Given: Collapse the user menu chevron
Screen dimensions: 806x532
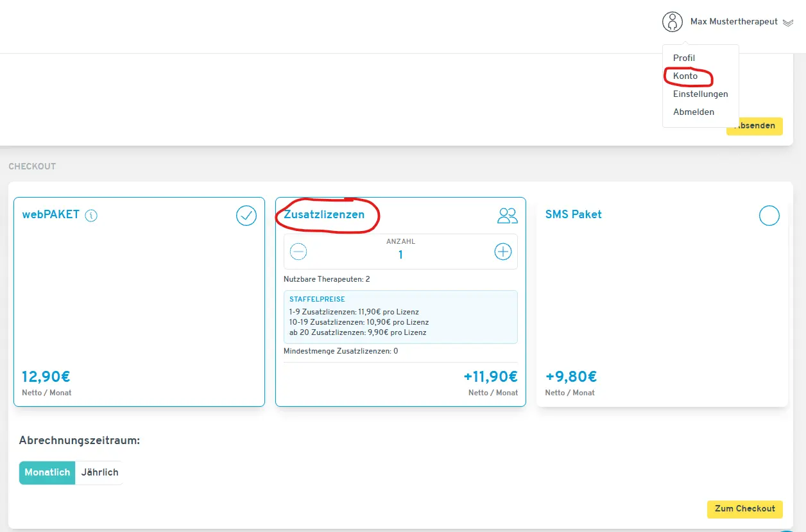Looking at the screenshot, I should 788,22.
